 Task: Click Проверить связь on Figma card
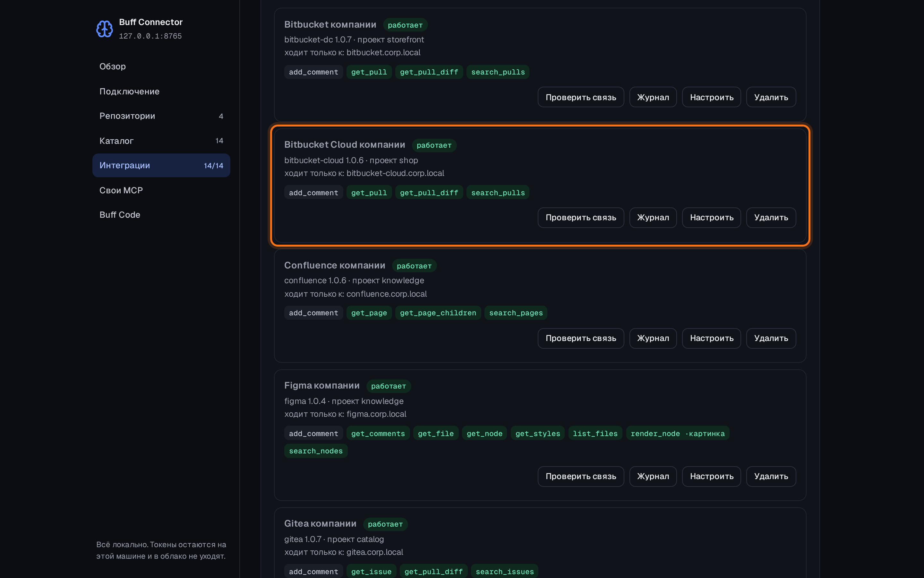(581, 476)
